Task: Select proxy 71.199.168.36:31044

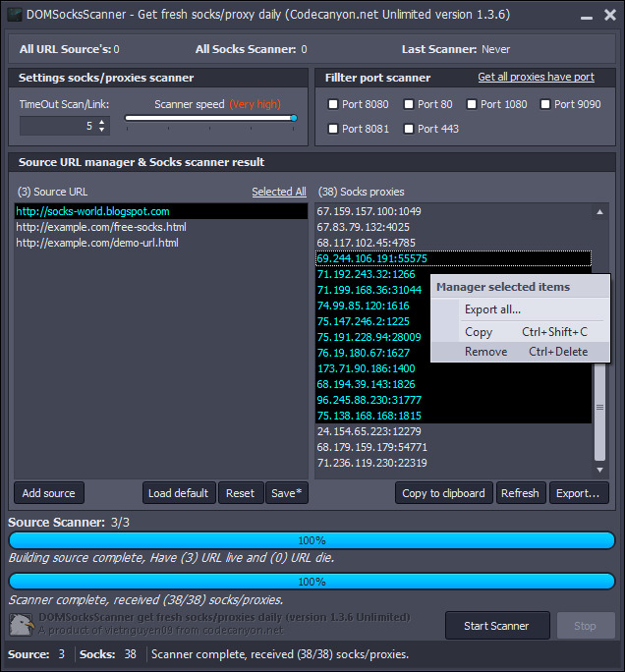Action: 373,290
